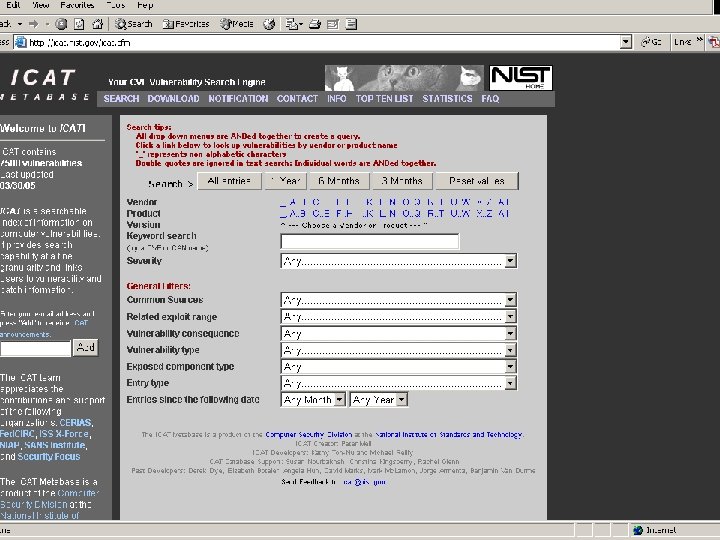This screenshot has height=540, width=720.
Task: Click the Links toolbar label
Action: point(683,42)
